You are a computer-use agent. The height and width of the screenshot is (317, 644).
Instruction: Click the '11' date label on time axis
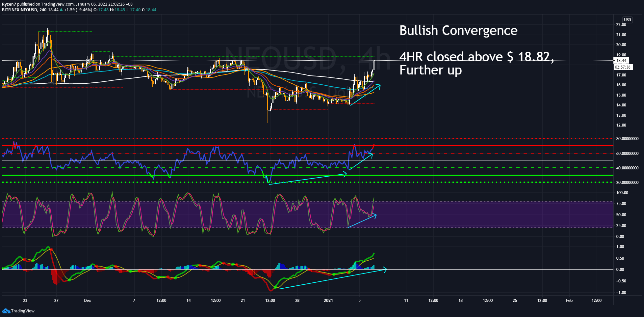tap(406, 301)
